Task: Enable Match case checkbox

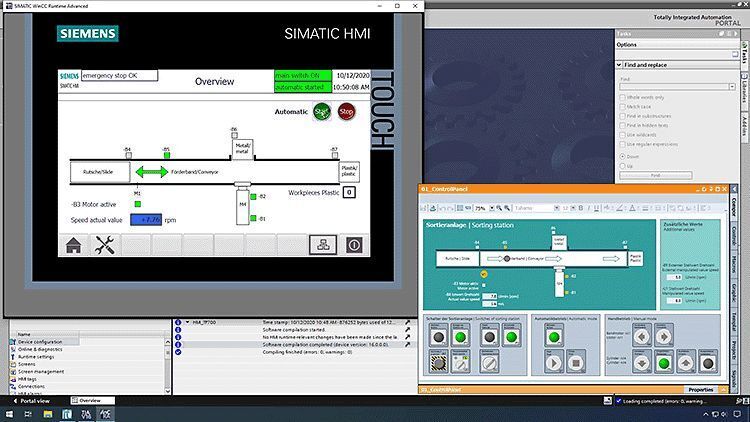Action: 622,107
